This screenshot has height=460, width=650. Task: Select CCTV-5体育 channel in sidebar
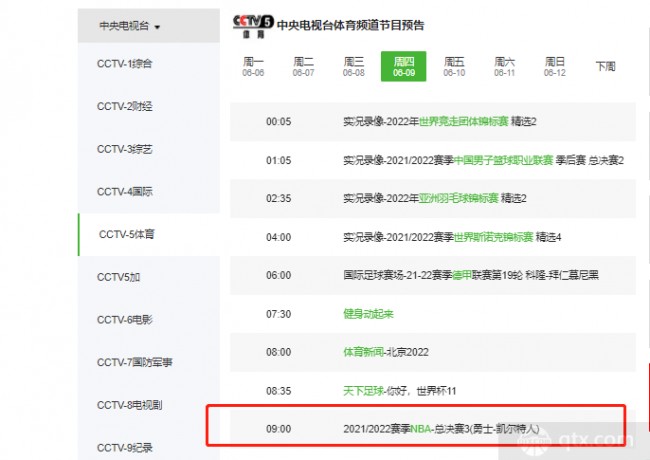click(x=148, y=235)
